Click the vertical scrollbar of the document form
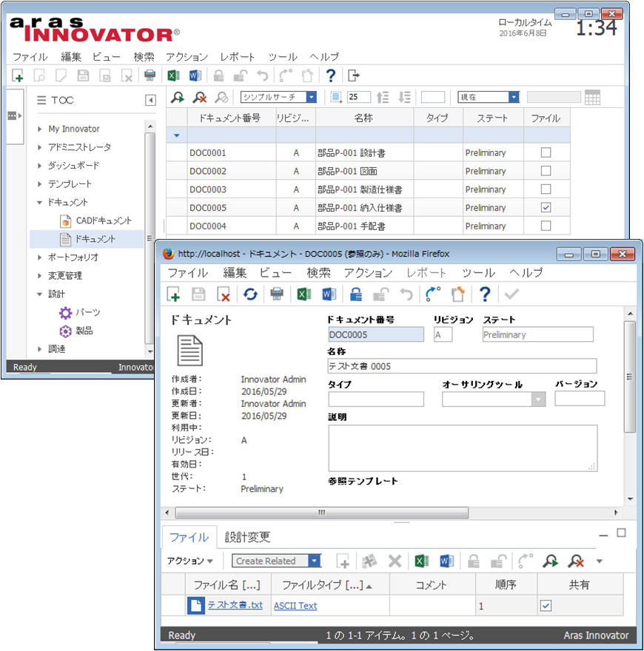 pyautogui.click(x=630, y=377)
